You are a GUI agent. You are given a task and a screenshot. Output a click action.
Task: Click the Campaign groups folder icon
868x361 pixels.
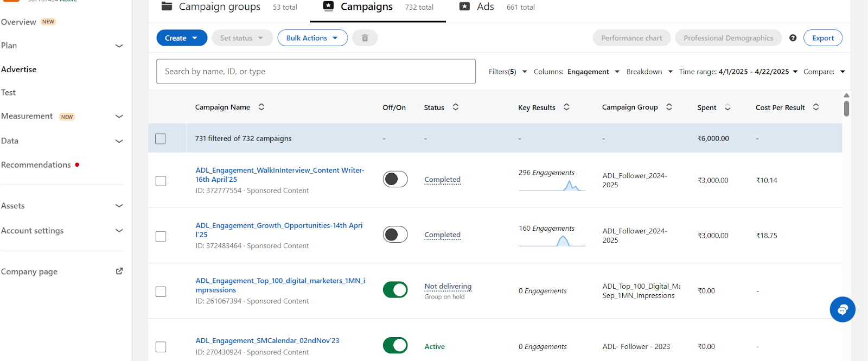167,6
